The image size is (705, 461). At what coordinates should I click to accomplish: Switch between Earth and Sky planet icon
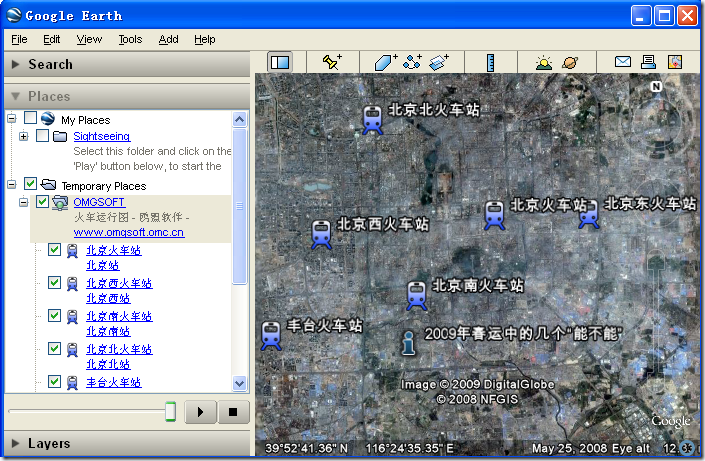click(570, 63)
